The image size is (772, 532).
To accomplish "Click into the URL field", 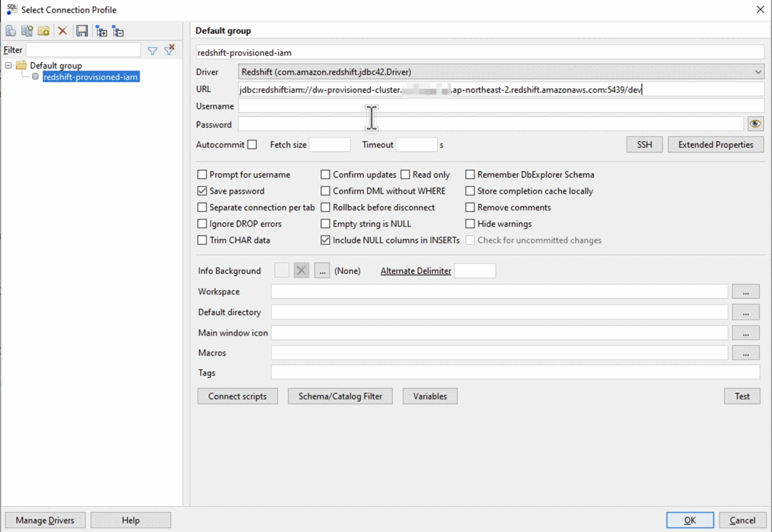I will pyautogui.click(x=501, y=89).
